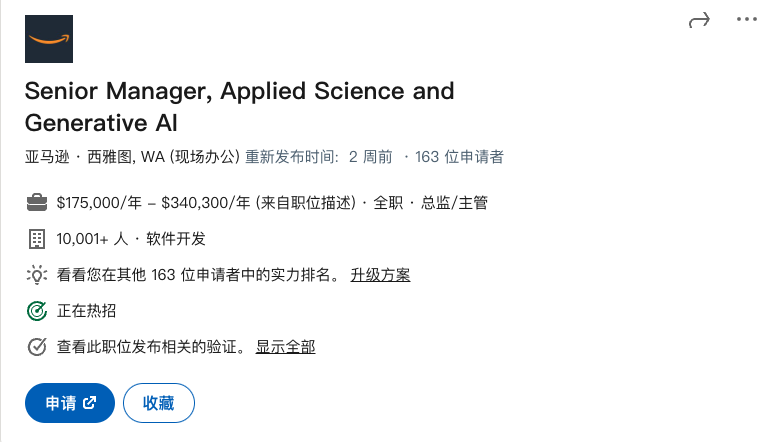Click the 163 位申请者 applicant count at top
This screenshot has width=769, height=442.
459,157
